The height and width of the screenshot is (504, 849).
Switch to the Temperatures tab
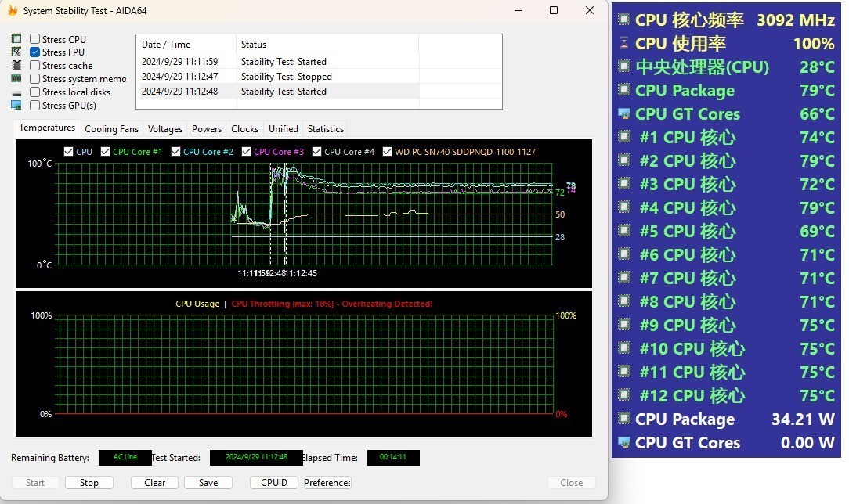tap(47, 128)
